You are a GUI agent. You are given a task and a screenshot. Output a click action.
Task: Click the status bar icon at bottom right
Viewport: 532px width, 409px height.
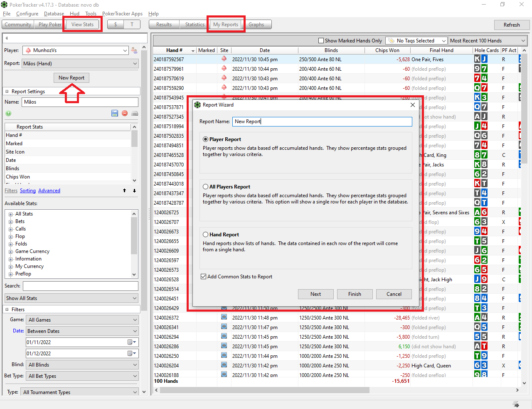click(x=516, y=404)
